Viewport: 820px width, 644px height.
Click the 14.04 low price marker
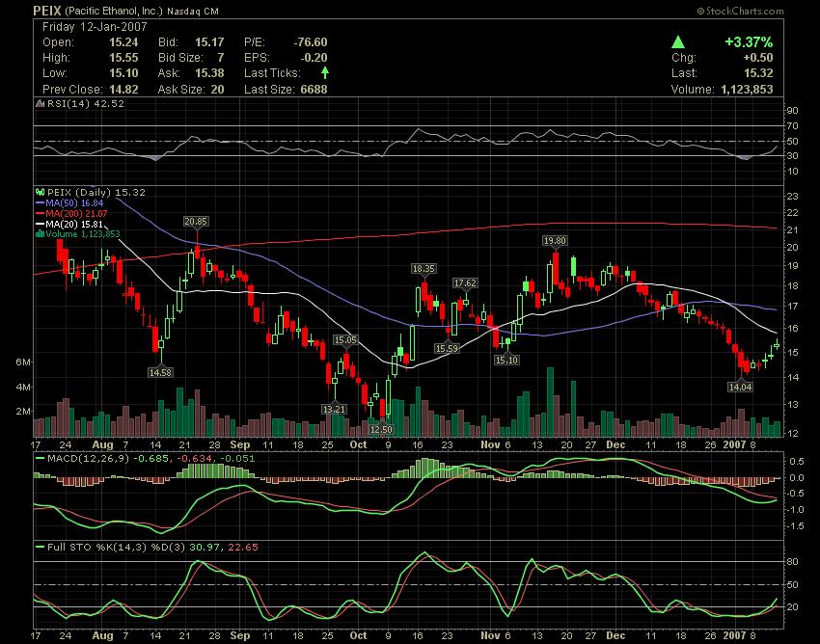click(x=740, y=388)
